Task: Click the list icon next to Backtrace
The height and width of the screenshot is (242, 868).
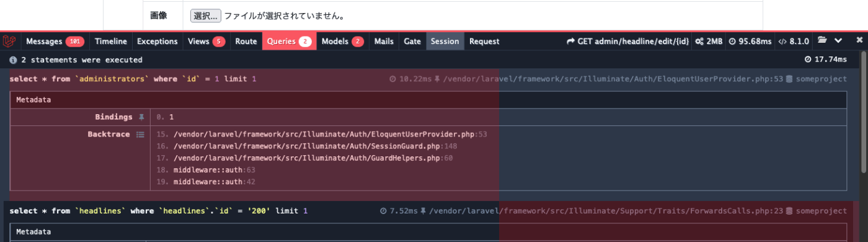Action: click(x=140, y=134)
